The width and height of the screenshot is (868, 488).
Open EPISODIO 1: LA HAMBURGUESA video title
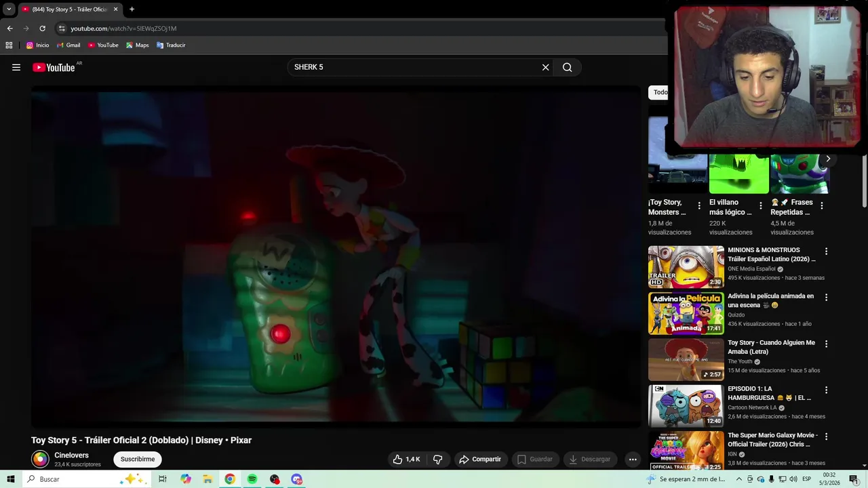[769, 393]
